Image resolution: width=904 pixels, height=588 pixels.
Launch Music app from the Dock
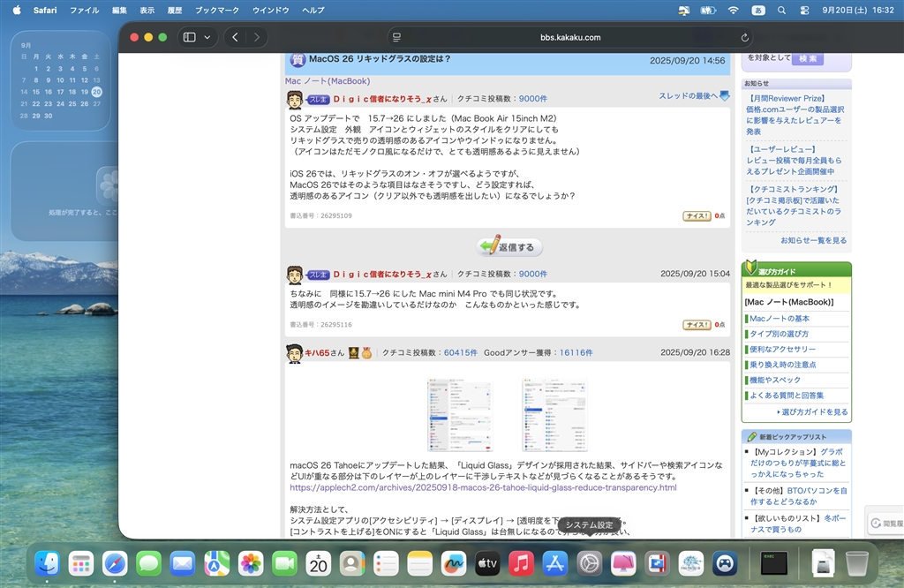521,562
